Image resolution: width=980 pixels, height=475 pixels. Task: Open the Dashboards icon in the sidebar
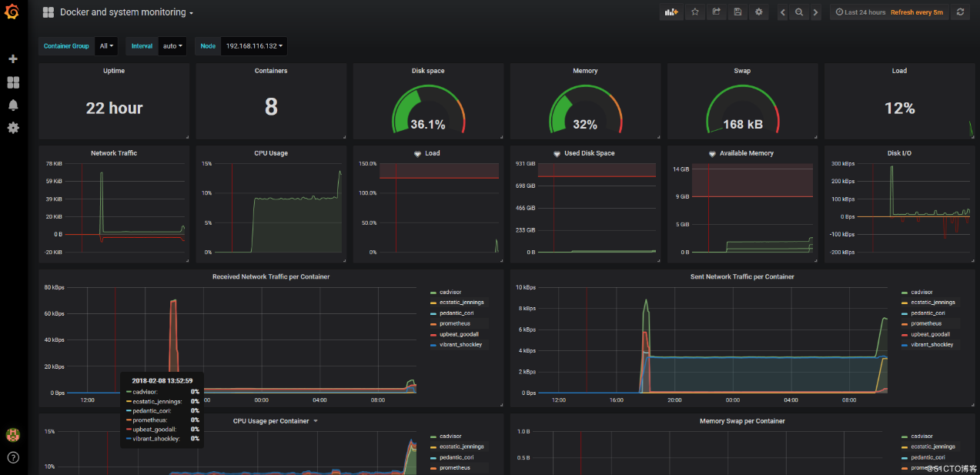tap(13, 82)
